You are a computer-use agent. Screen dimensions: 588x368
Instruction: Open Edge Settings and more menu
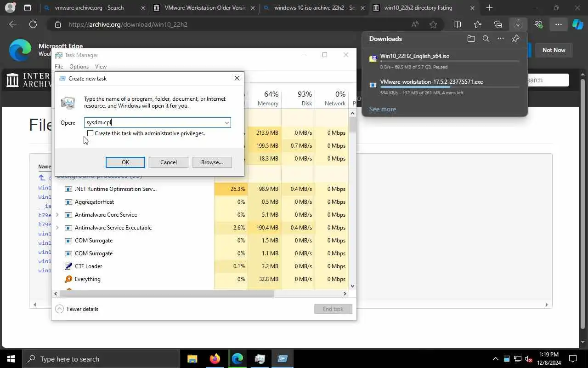(558, 24)
